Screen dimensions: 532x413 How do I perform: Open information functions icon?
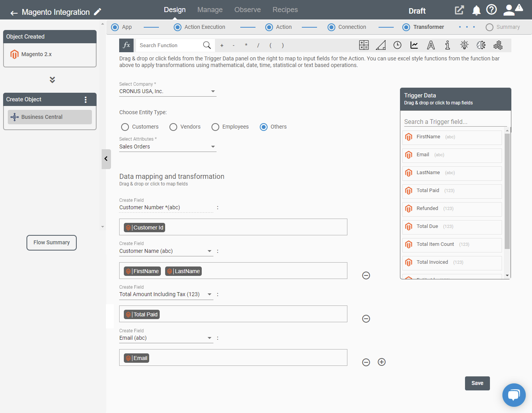pos(447,45)
